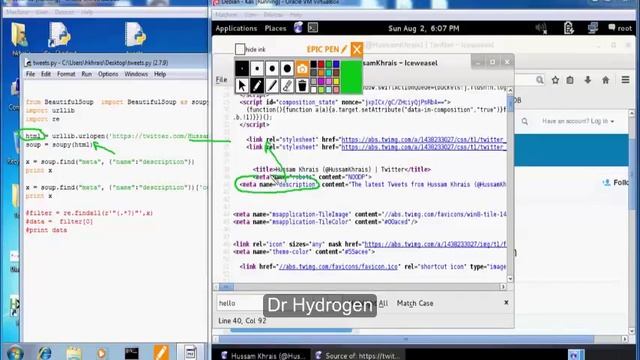This screenshot has width=640, height=360.
Task: Click the source window horizontal scrollbar right arrow
Action: point(503,287)
